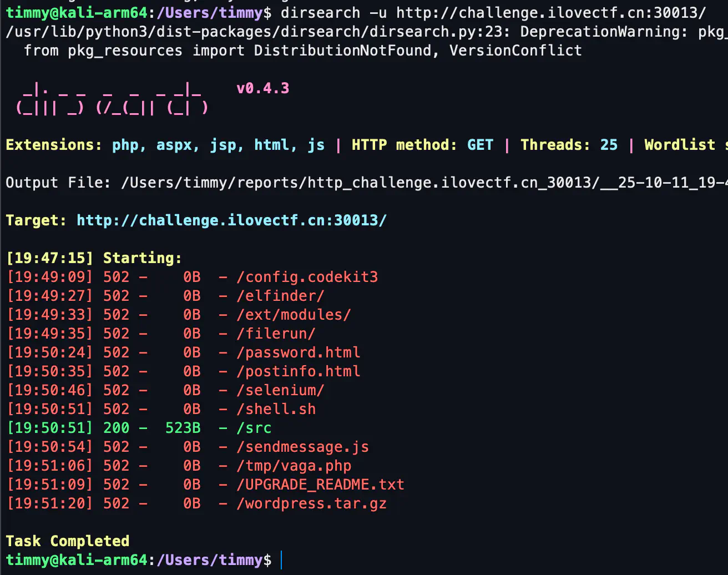Click the target URL in the dirsearch command
The height and width of the screenshot is (575, 728).
pos(551,13)
